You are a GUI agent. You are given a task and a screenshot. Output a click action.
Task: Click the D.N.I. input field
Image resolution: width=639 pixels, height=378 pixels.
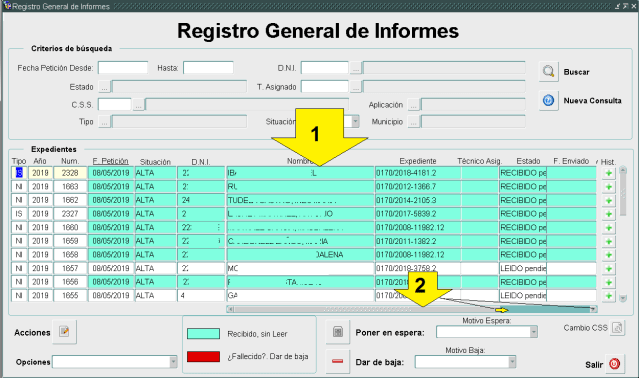[x=325, y=68]
